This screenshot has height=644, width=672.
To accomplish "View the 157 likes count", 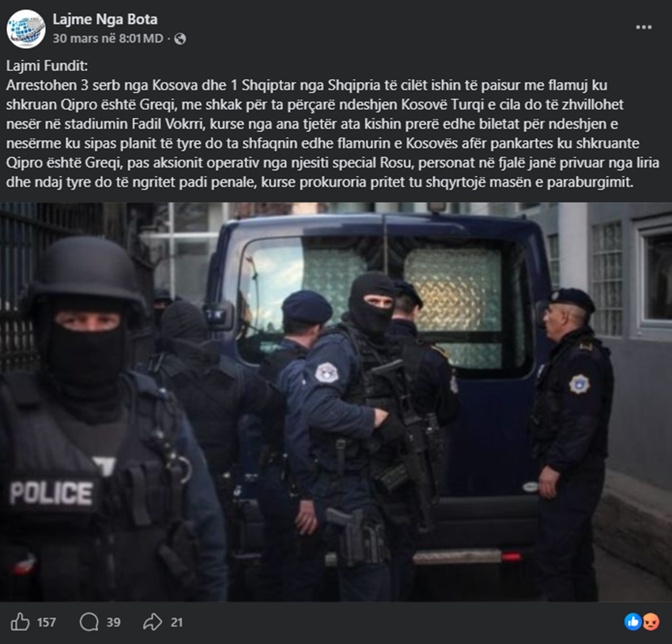I will point(47,622).
